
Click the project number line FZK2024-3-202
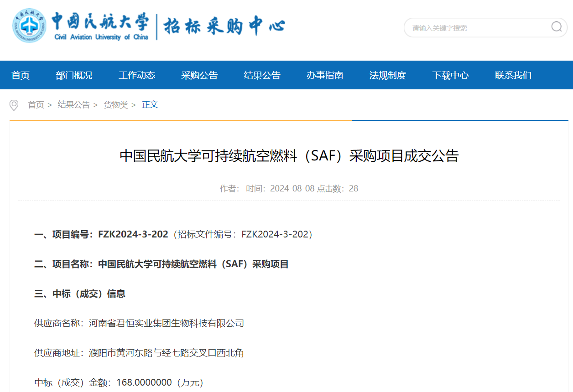[173, 235]
